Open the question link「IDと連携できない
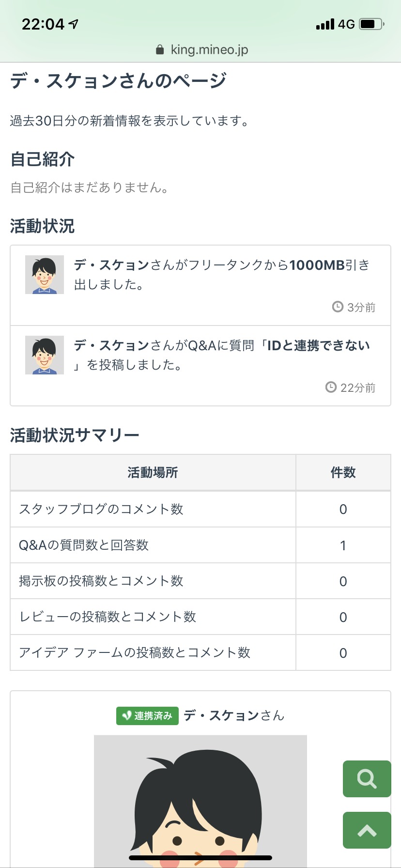Image resolution: width=401 pixels, height=868 pixels. [x=318, y=345]
